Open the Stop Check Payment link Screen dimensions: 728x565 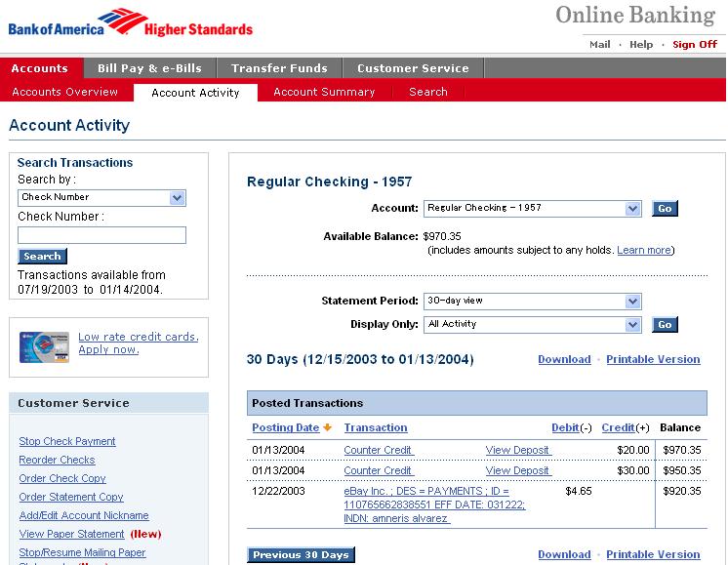[67, 442]
